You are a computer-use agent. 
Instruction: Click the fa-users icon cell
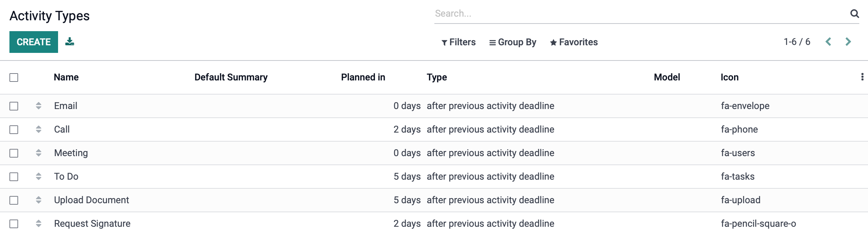click(738, 153)
